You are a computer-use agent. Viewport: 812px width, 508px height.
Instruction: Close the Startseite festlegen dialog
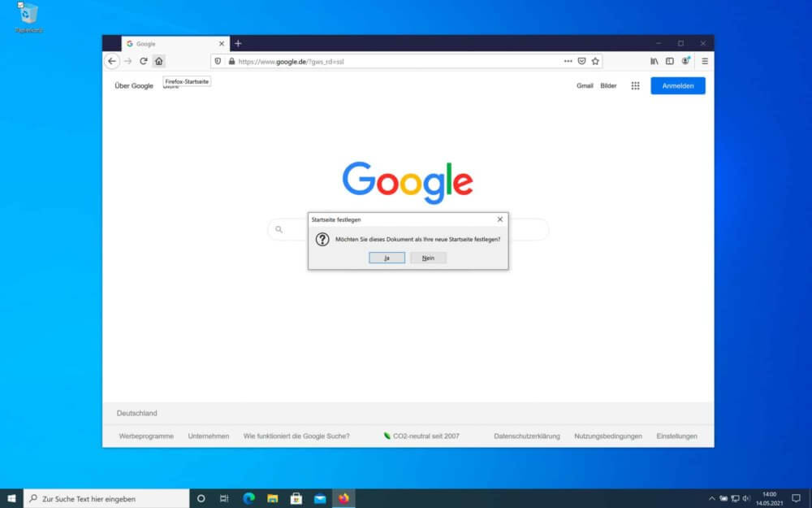point(499,219)
